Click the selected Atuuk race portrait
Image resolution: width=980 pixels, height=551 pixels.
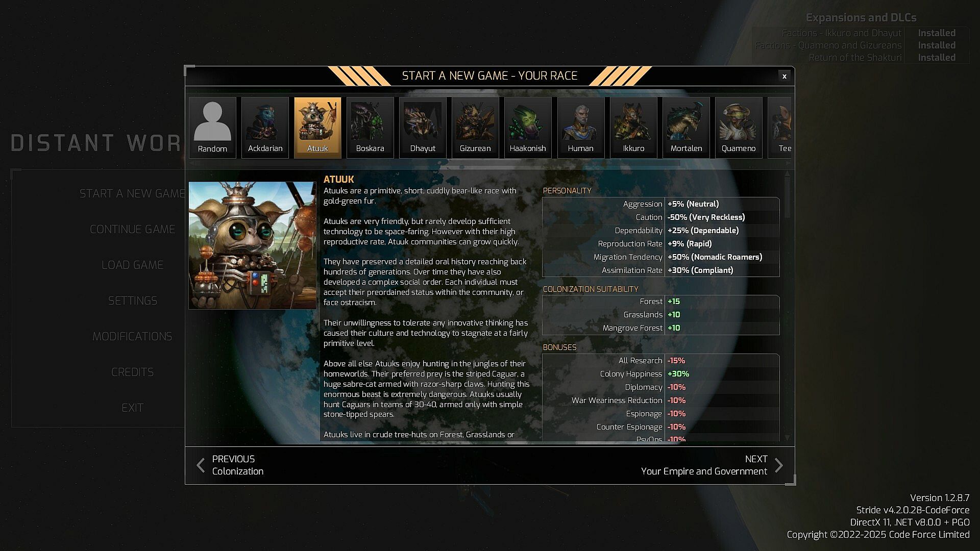317,128
